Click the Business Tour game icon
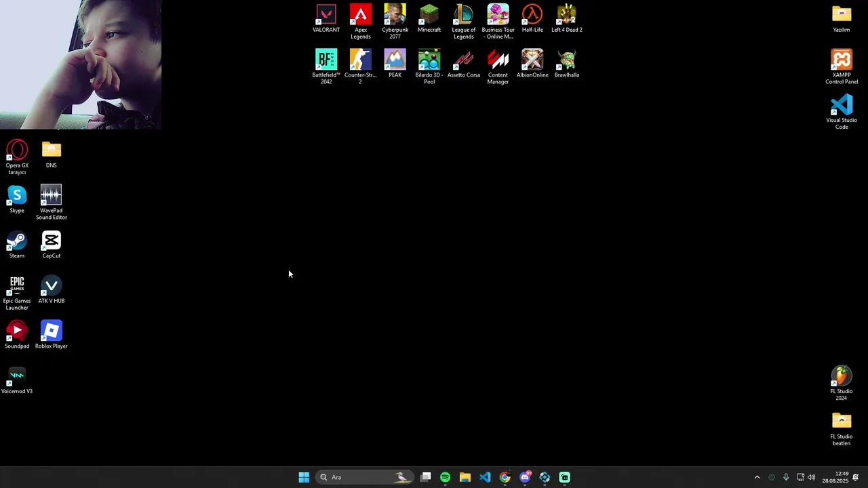This screenshot has width=868, height=488. click(x=498, y=22)
